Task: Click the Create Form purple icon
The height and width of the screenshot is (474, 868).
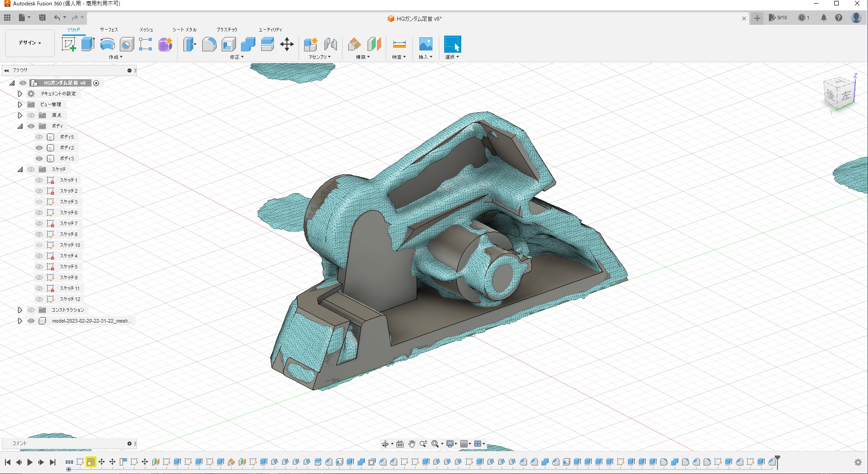Action: coord(165,44)
